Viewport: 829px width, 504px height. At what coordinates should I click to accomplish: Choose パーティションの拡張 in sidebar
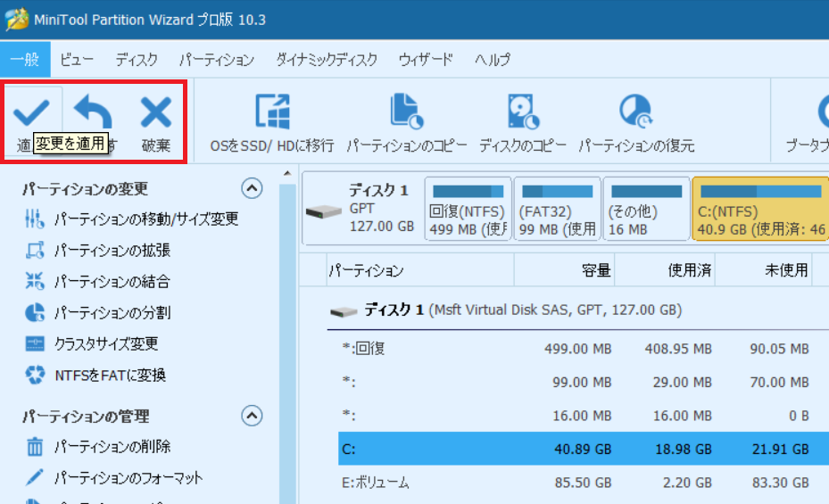point(97,250)
